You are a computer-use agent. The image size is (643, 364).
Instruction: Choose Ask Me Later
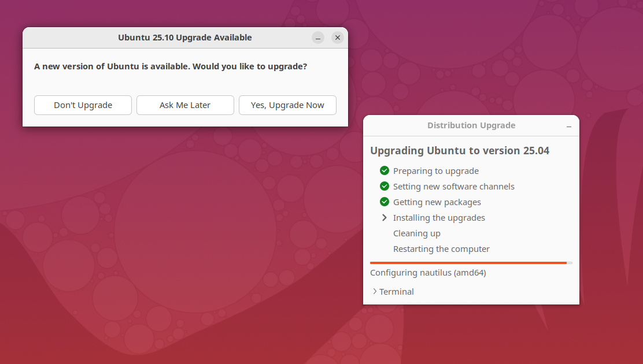185,105
